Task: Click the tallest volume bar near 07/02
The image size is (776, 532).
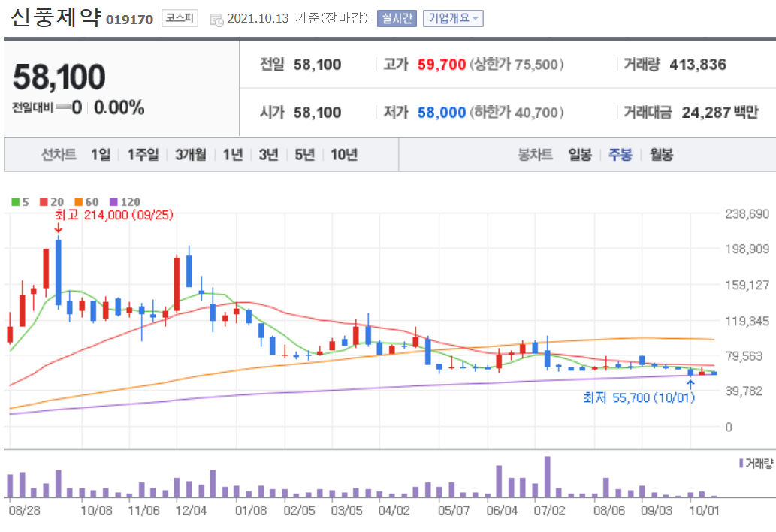Action: [x=548, y=476]
